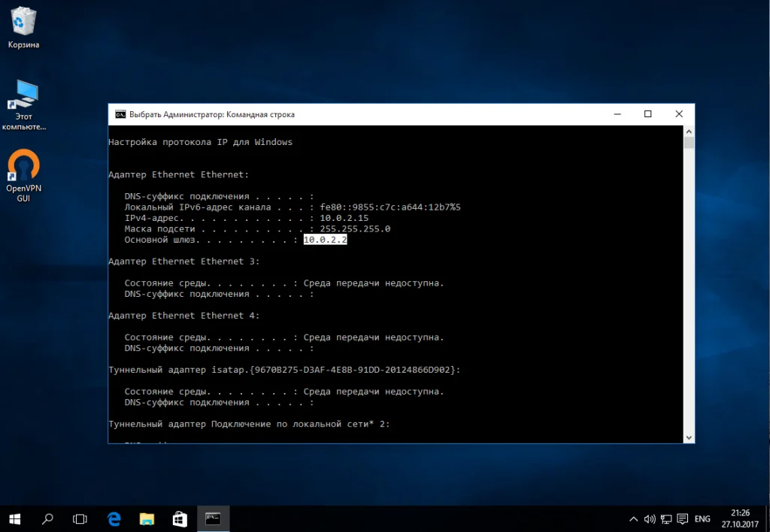
Task: Open Action Center notifications icon
Action: tap(682, 519)
